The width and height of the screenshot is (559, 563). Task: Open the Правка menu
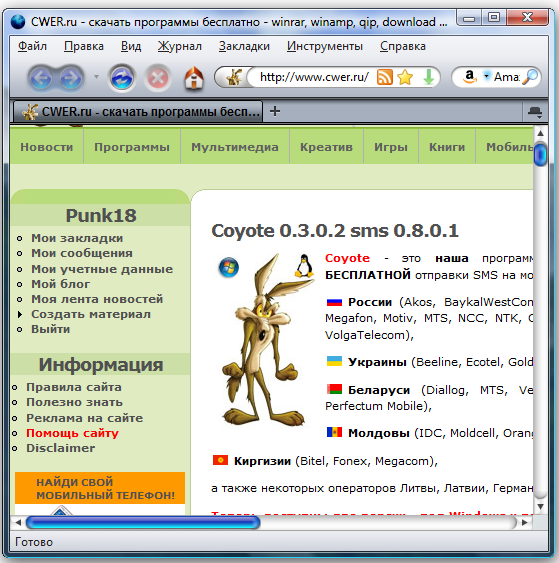(x=84, y=46)
